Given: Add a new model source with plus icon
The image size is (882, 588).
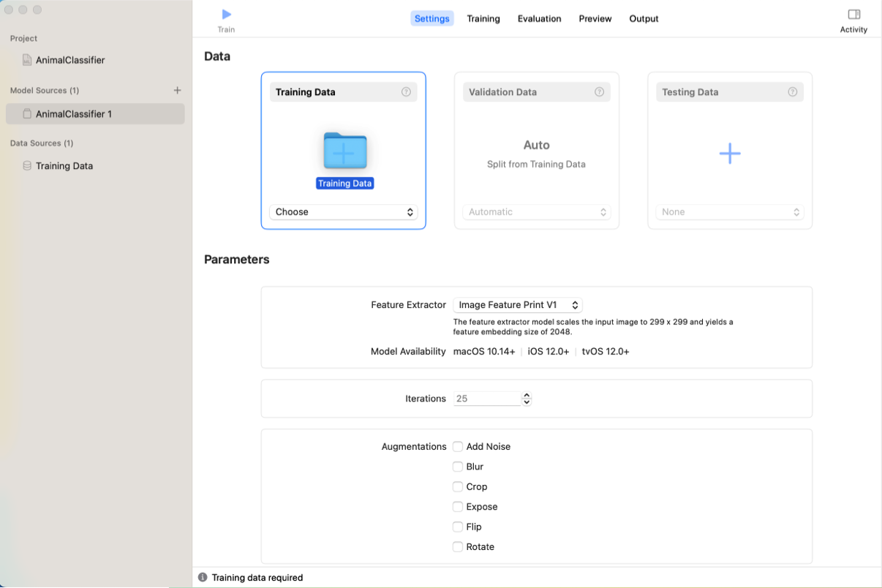Looking at the screenshot, I should click(177, 91).
